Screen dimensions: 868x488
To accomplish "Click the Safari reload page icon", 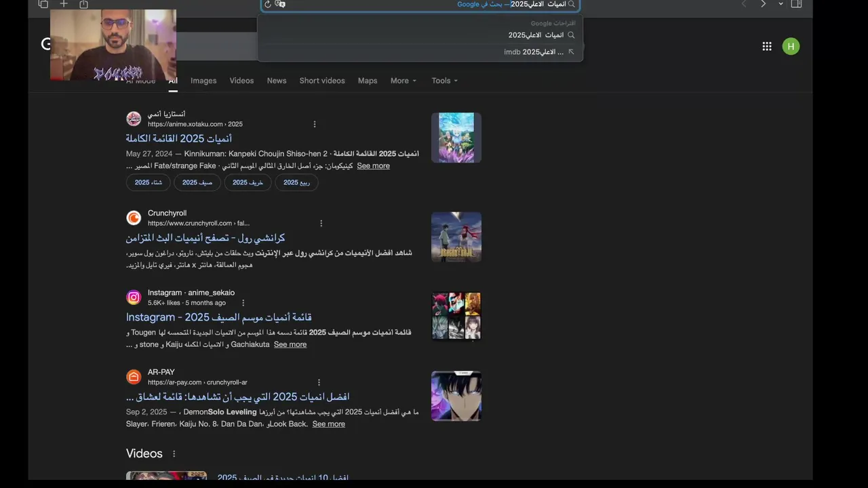I will (x=268, y=4).
